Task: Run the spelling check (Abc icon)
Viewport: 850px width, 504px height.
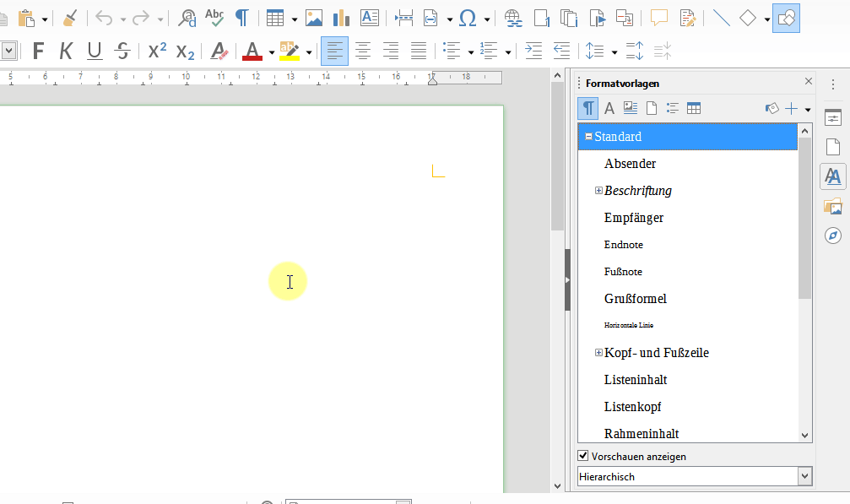Action: pyautogui.click(x=214, y=19)
